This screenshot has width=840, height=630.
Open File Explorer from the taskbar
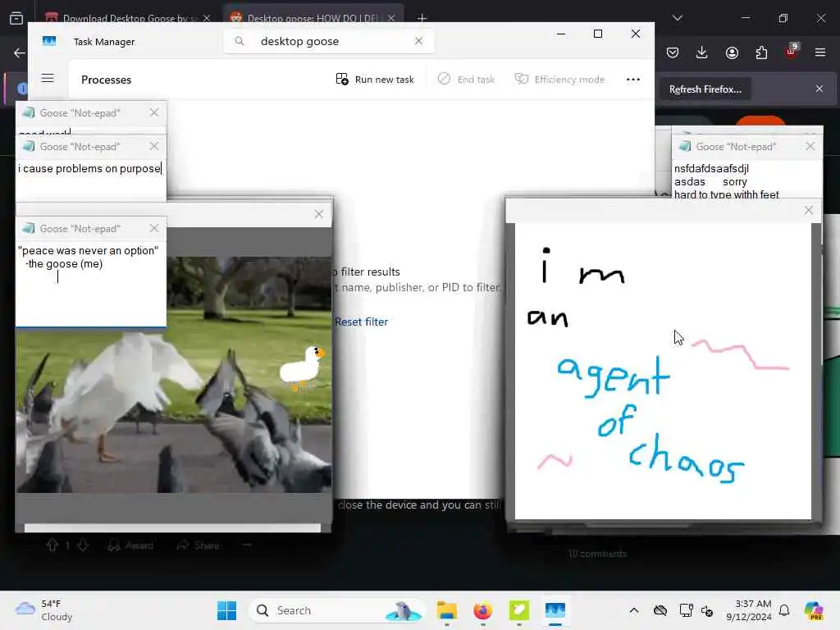pos(446,610)
